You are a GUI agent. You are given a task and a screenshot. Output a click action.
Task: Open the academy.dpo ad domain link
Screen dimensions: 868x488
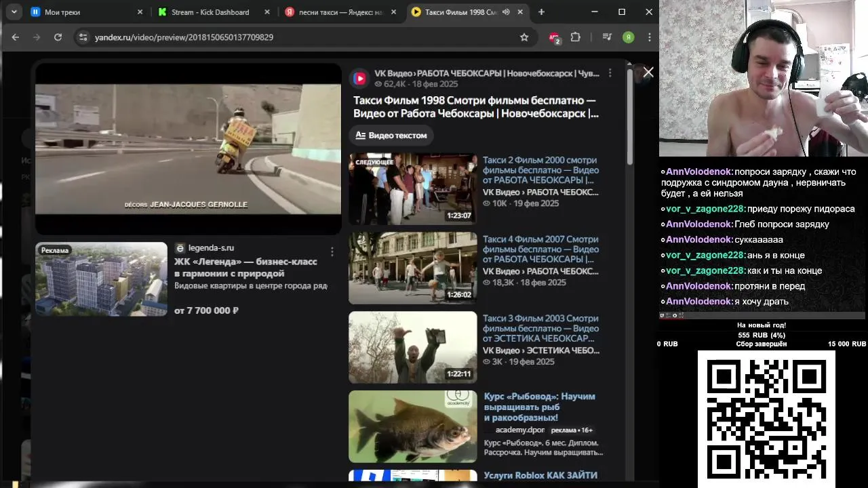pos(519,430)
